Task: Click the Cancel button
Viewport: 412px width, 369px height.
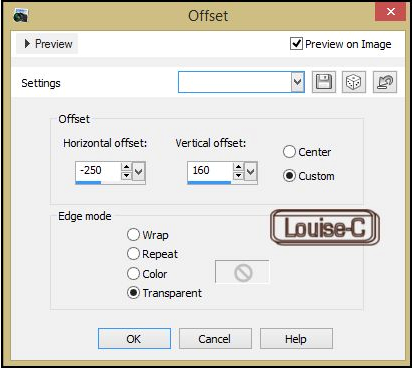Action: [215, 339]
